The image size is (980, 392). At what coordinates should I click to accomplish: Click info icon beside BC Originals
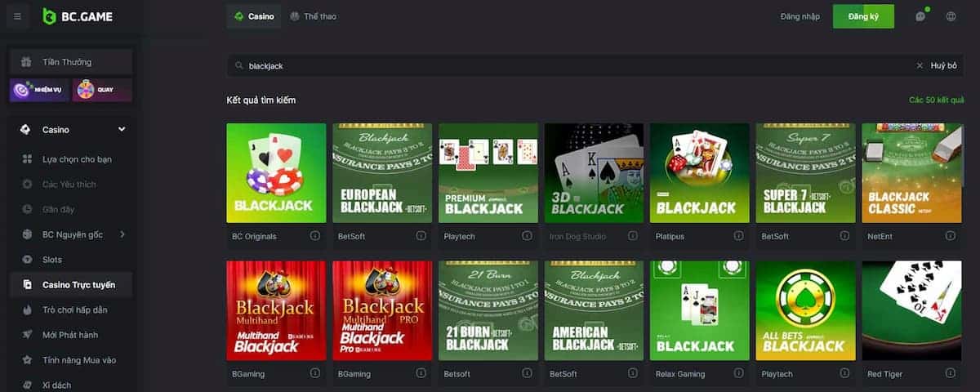pos(315,236)
